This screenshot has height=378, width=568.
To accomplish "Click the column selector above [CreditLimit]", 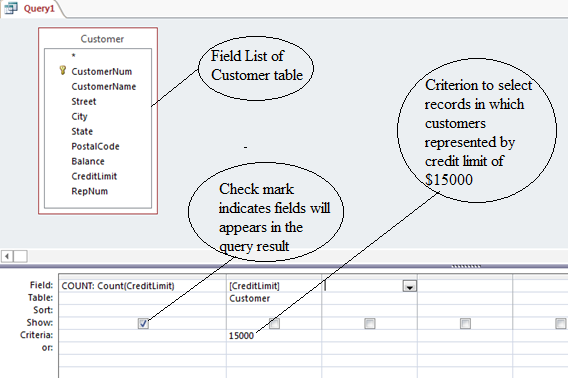I will 274,277.
